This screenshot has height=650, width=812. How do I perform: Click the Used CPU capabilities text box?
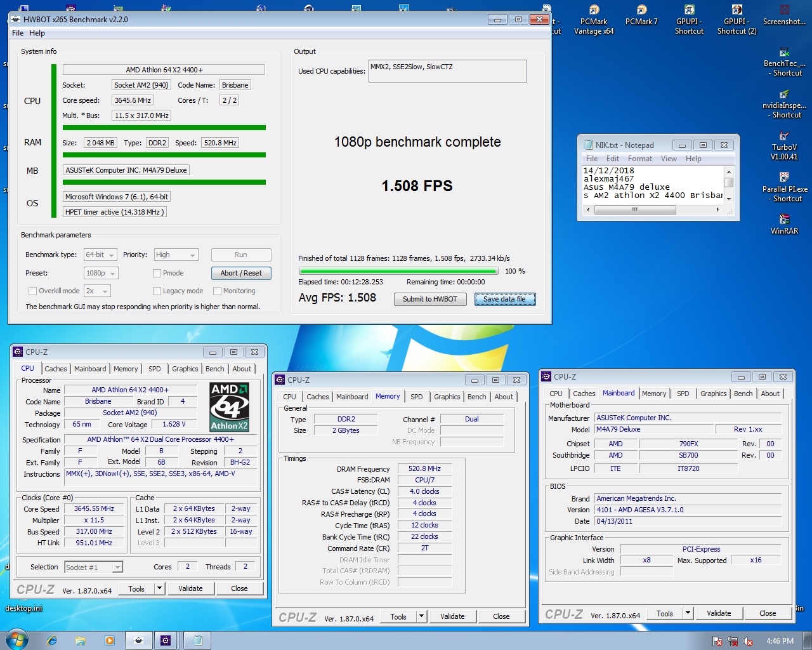pyautogui.click(x=448, y=71)
